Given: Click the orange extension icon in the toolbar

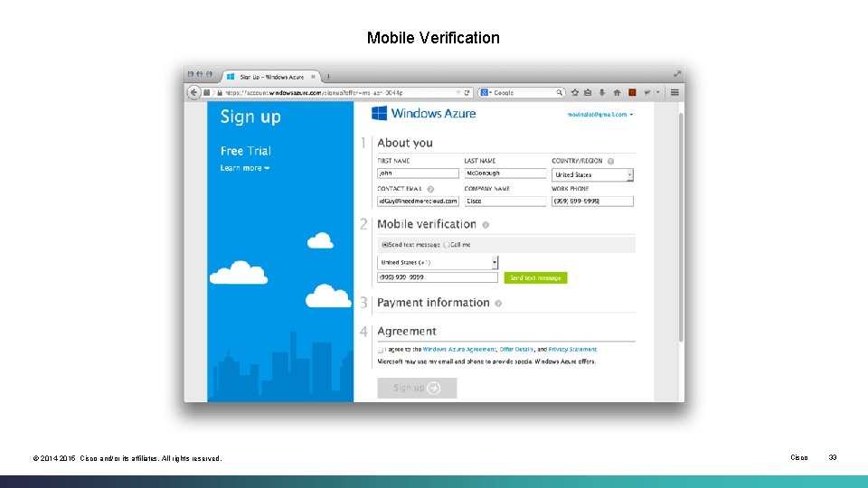Looking at the screenshot, I should [x=632, y=93].
